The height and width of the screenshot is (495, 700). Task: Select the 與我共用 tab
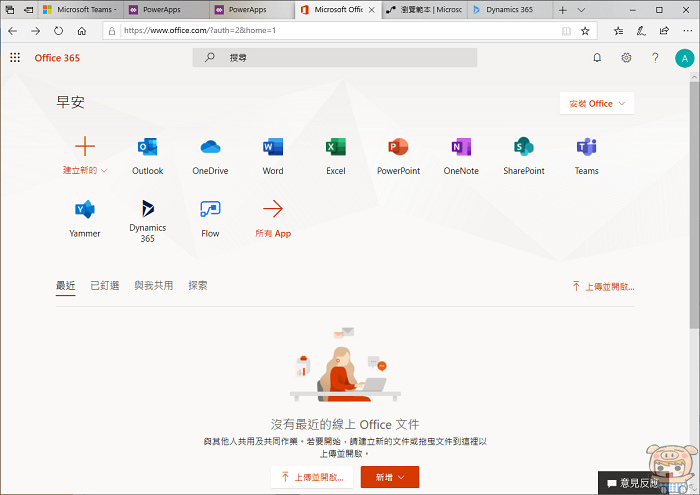154,286
